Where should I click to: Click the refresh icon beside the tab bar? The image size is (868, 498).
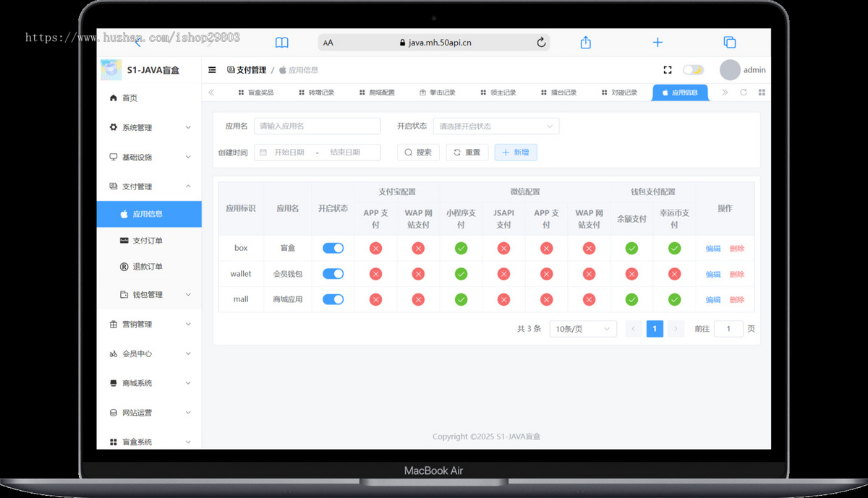(744, 93)
